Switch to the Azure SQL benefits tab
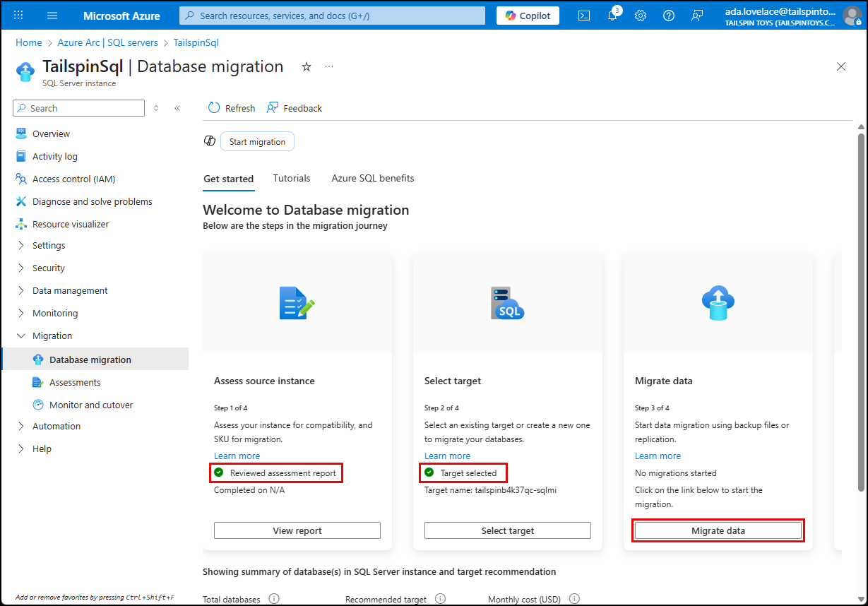The image size is (868, 606). [x=372, y=178]
